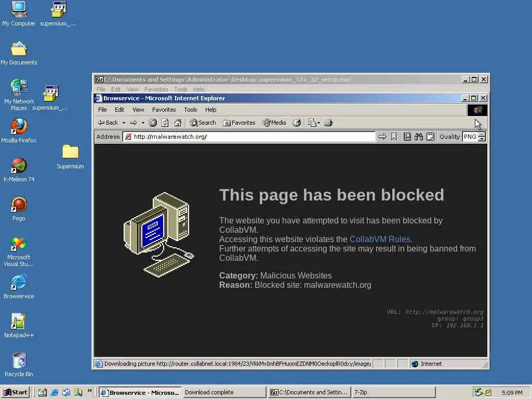The height and width of the screenshot is (399, 532).
Task: Click Show Desktop in Quick Launch
Action: click(x=43, y=392)
